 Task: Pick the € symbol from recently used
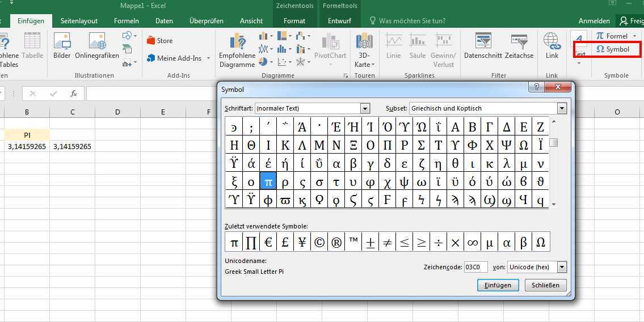[x=268, y=242]
